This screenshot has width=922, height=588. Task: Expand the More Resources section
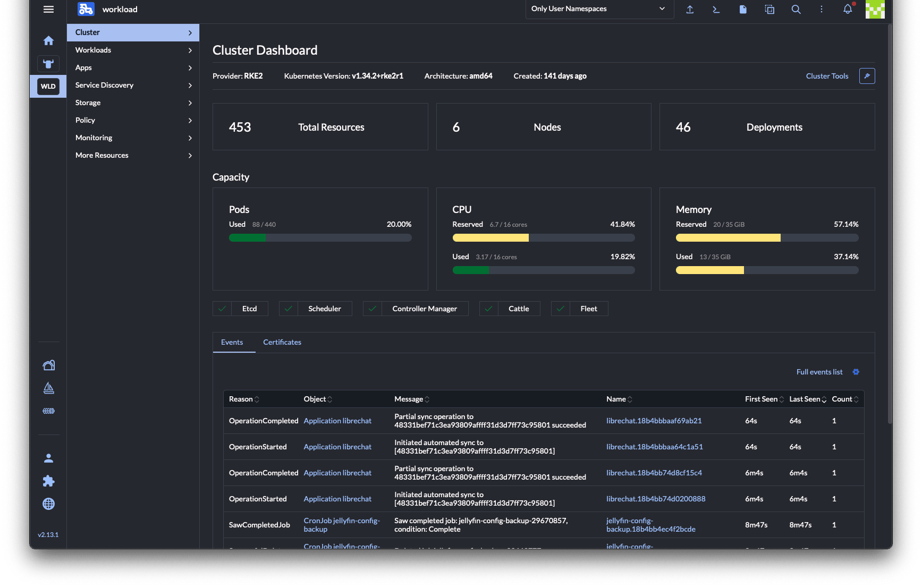[133, 155]
